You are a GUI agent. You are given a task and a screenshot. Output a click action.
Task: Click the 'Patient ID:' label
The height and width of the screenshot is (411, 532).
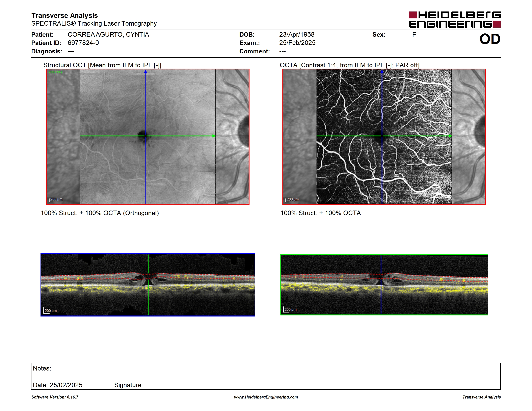click(46, 43)
